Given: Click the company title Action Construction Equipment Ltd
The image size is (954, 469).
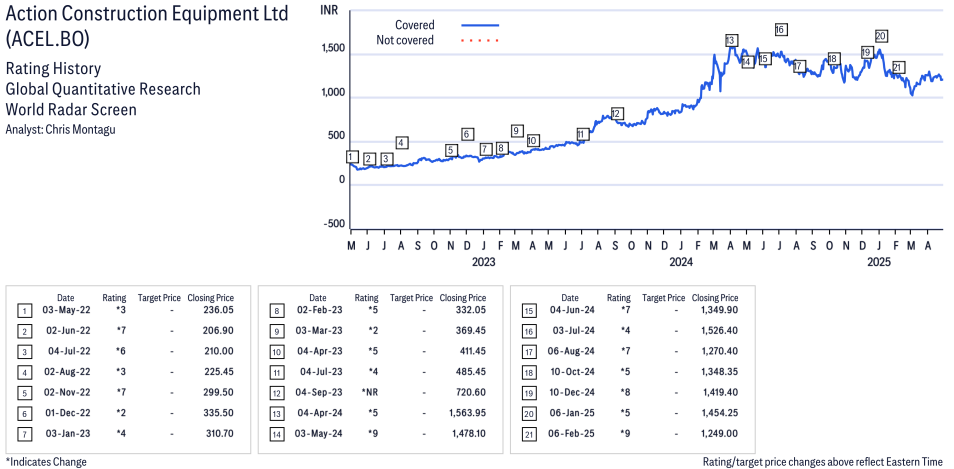Looking at the screenshot, I should (x=147, y=15).
